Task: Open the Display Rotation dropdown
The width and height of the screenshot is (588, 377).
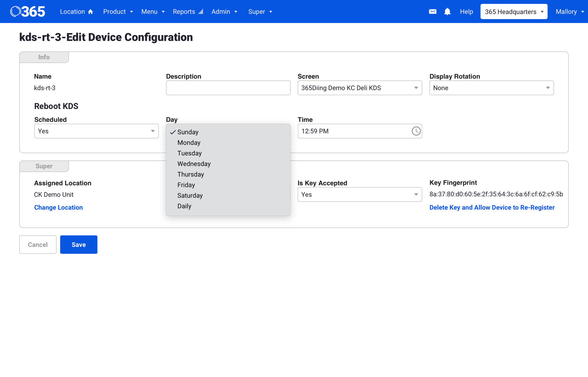Action: tap(491, 88)
